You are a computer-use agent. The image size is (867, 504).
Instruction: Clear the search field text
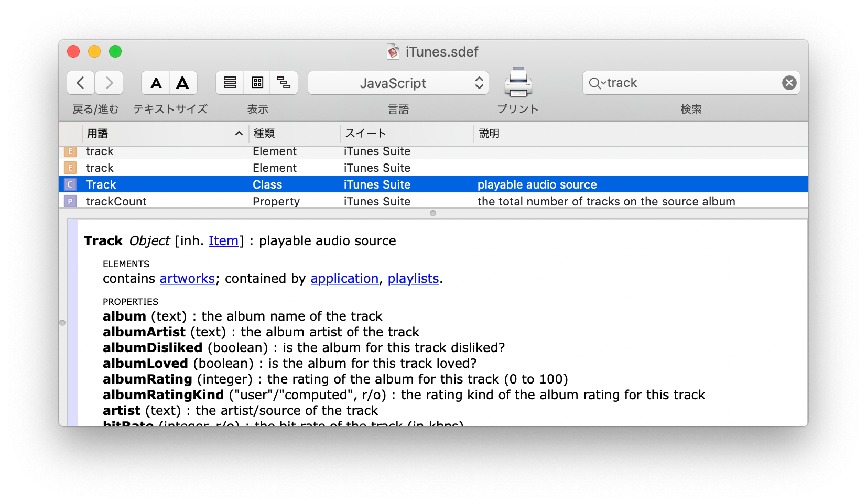click(x=789, y=83)
